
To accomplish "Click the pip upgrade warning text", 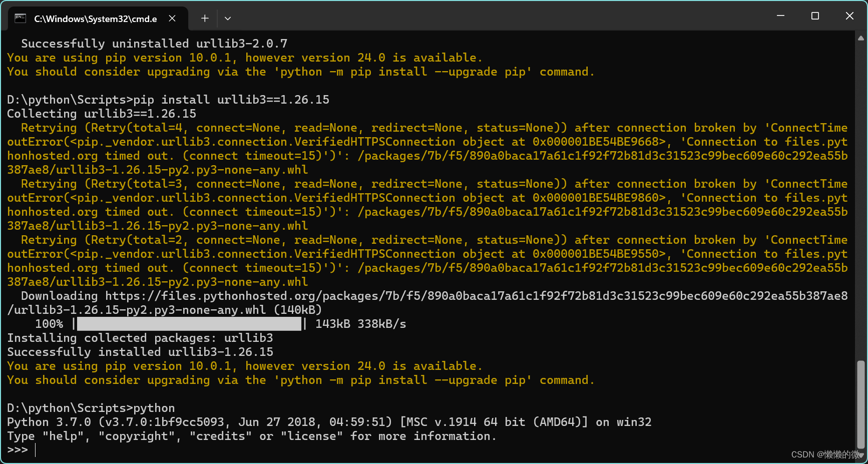I will pyautogui.click(x=244, y=366).
